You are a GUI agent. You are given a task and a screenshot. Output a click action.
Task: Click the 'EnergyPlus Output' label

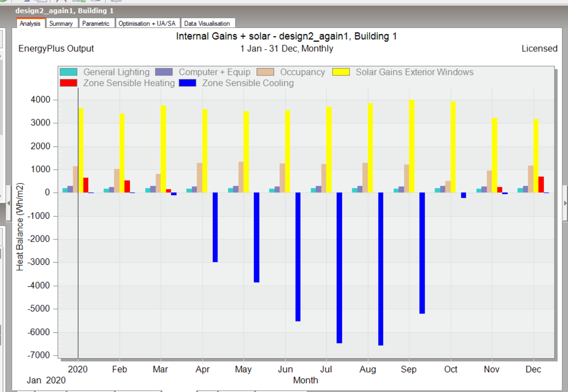pyautogui.click(x=56, y=49)
